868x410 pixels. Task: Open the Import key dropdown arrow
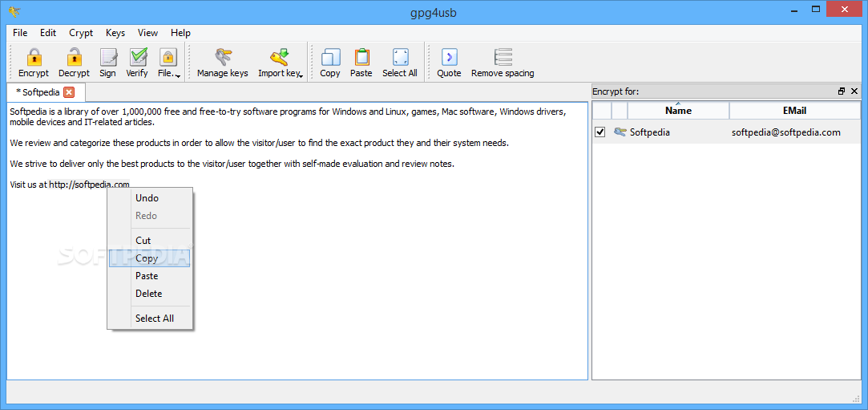[301, 75]
